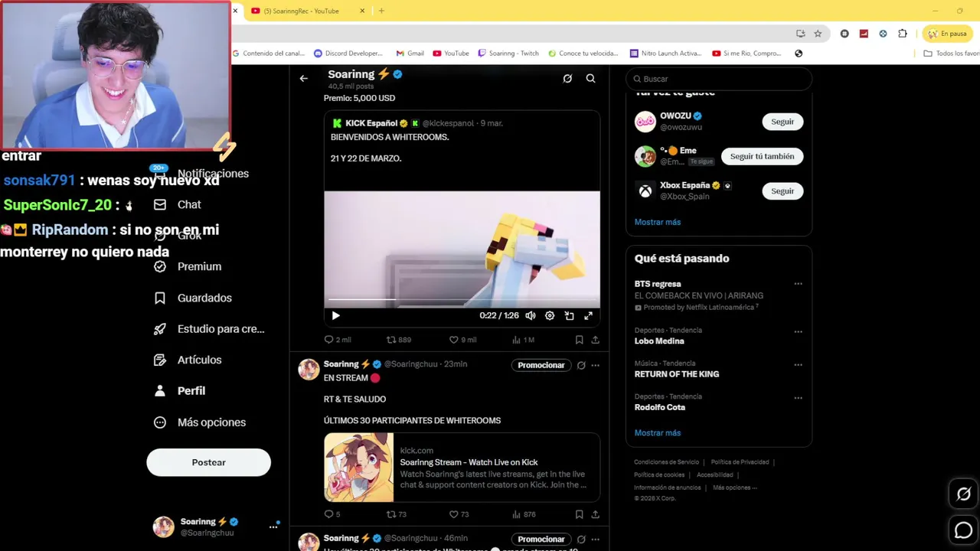980x551 pixels.
Task: Expand video to fullscreen
Action: (x=588, y=315)
